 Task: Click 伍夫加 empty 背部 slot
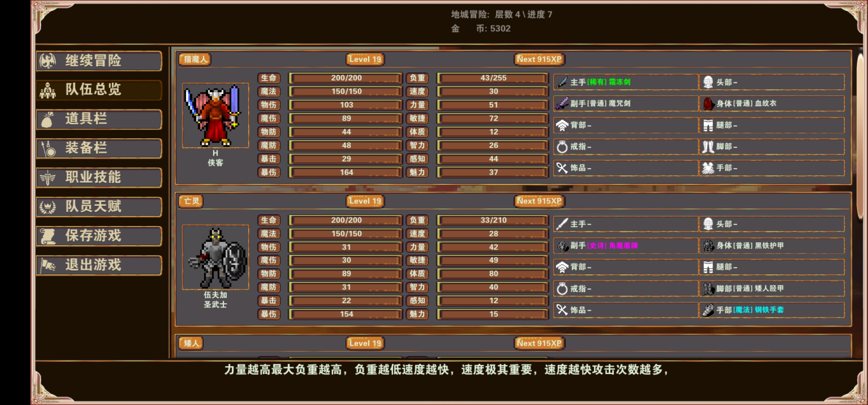[x=625, y=267]
